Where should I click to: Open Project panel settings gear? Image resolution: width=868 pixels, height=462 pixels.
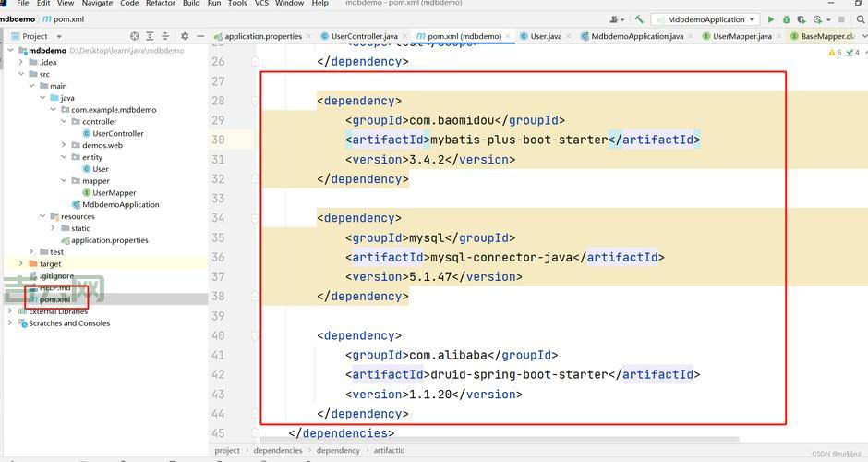click(x=185, y=36)
